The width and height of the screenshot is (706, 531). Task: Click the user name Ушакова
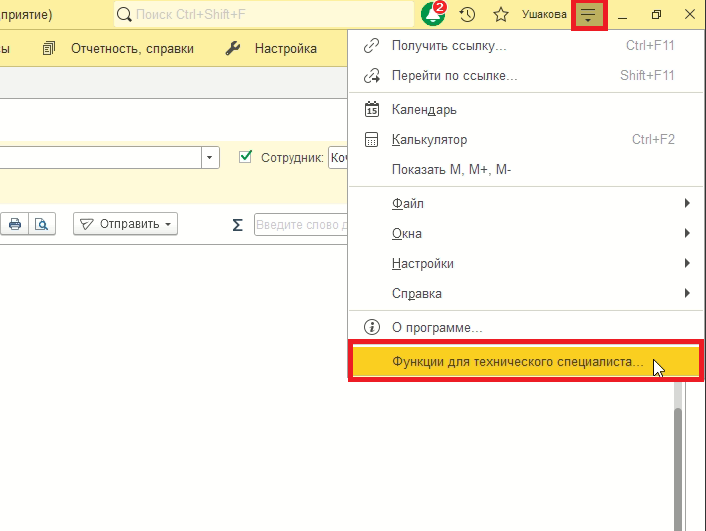[x=544, y=14]
